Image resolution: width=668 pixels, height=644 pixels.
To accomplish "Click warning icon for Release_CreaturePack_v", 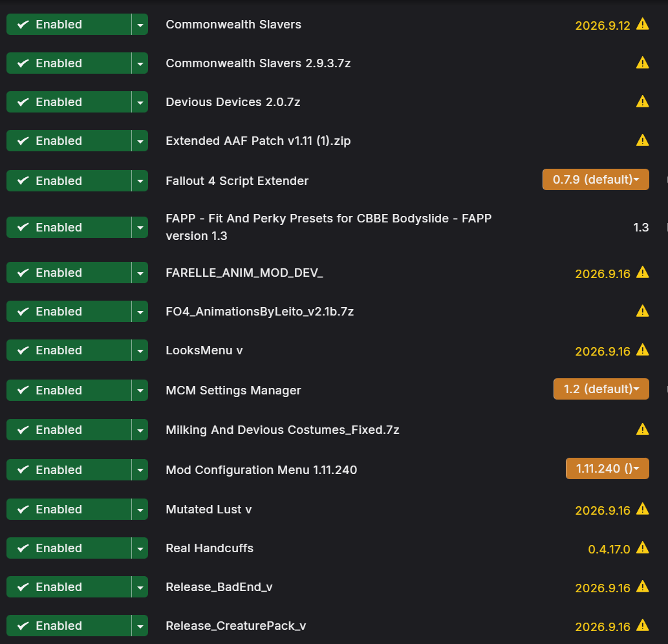I will tap(642, 626).
